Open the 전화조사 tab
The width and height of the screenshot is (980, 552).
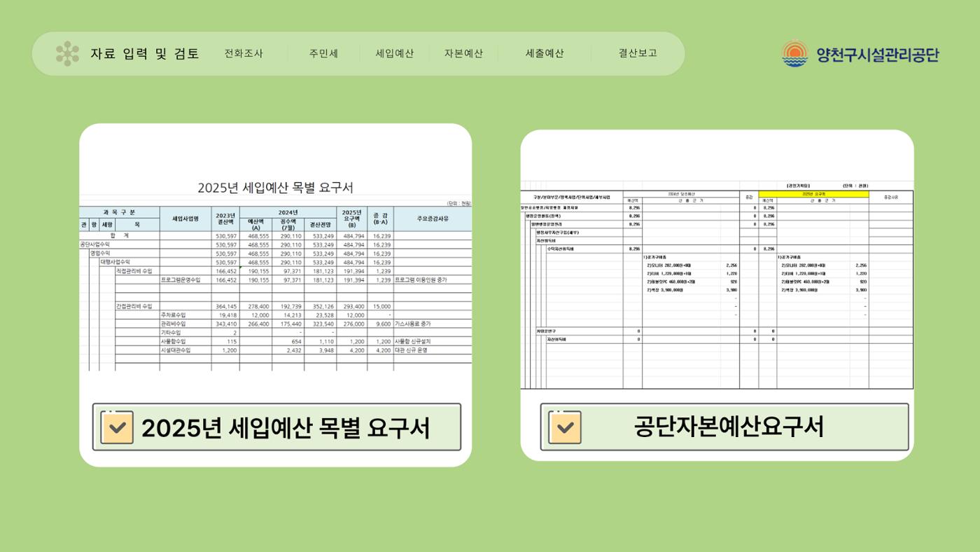(x=244, y=53)
